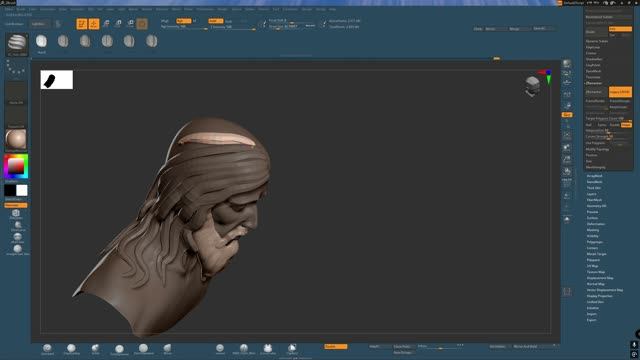Image resolution: width=640 pixels, height=360 pixels.
Task: Expand the Vector Displacement Map subpalette
Action: coord(605,290)
